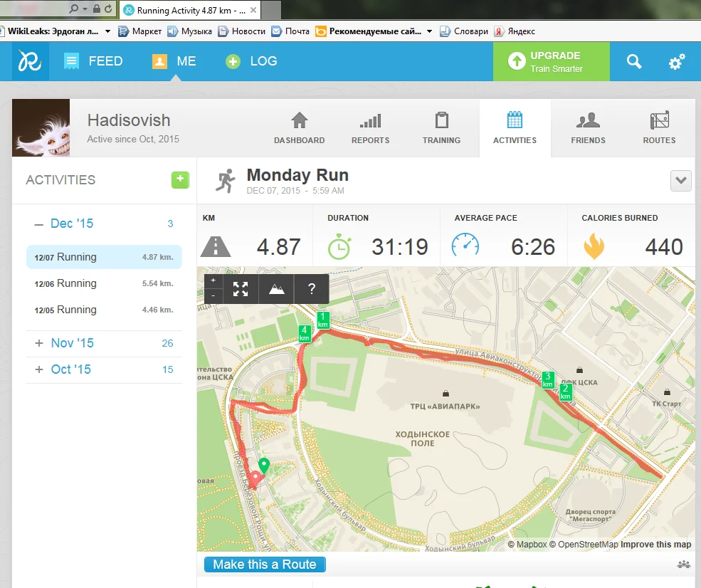Close the Running Activity browser tab
The height and width of the screenshot is (588, 701).
click(253, 10)
